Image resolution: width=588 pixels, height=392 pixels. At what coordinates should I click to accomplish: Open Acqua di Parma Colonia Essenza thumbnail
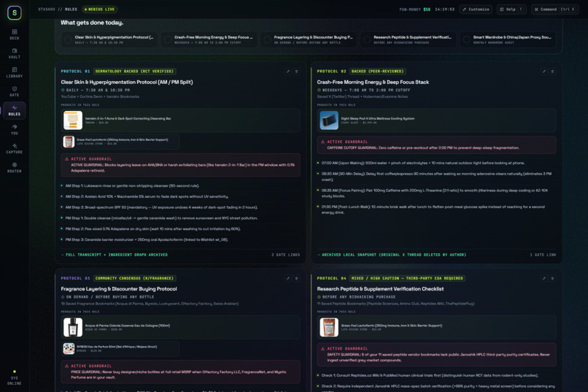click(x=73, y=327)
